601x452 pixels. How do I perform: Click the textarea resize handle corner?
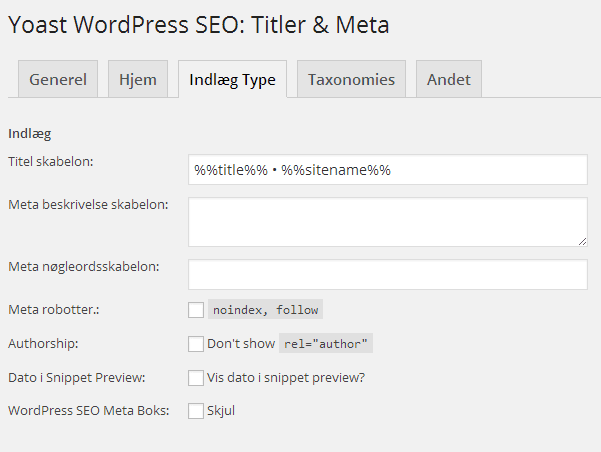(x=582, y=242)
